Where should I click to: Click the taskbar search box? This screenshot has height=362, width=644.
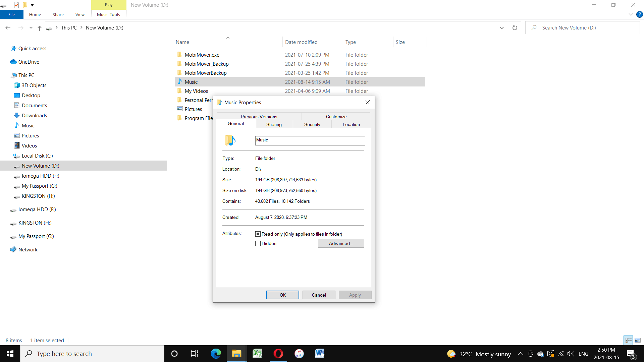tap(92, 354)
